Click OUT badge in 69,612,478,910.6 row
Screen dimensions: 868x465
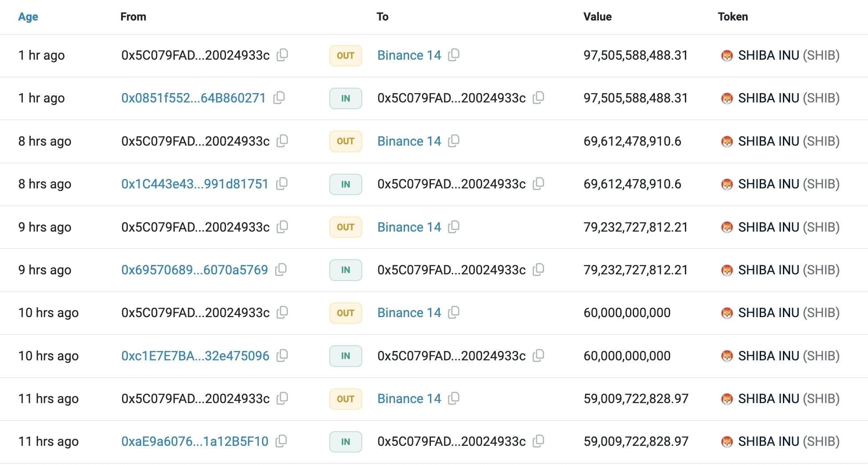(346, 141)
